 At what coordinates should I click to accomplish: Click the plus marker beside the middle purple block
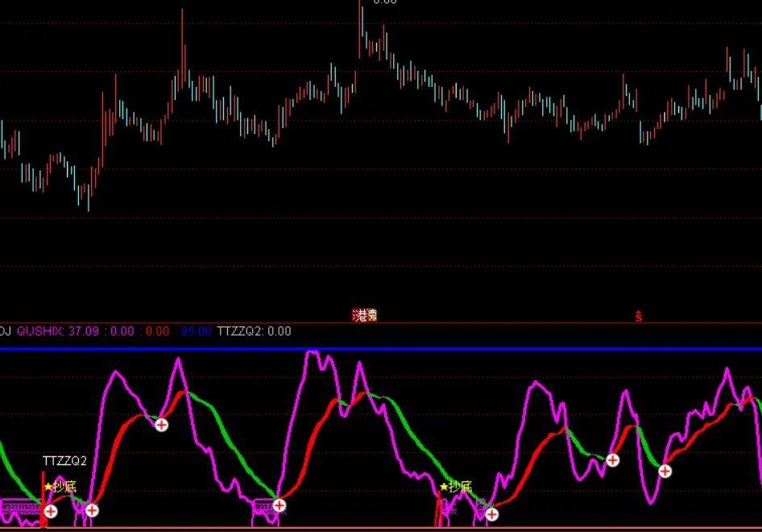coord(279,505)
